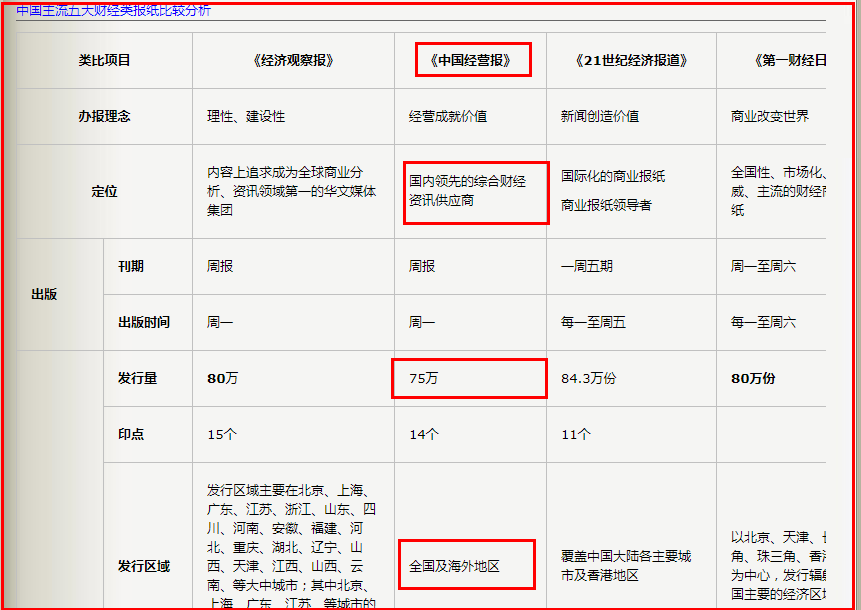Click the 办报理念 row label
Screen dimensions: 861x610
tap(104, 116)
